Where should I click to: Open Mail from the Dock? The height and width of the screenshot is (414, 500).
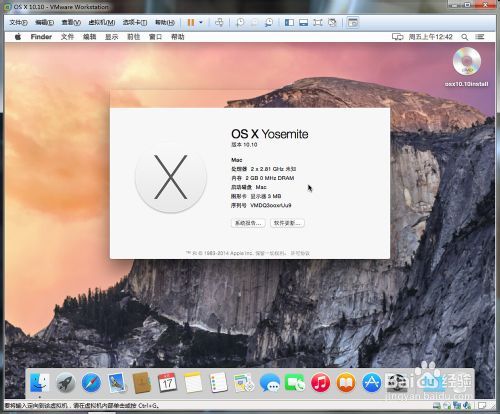[117, 382]
